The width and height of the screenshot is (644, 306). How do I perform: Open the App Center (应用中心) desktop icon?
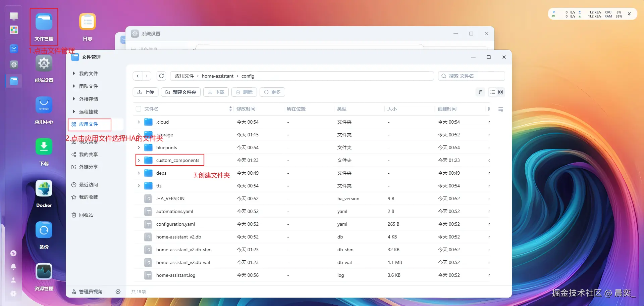tap(44, 105)
